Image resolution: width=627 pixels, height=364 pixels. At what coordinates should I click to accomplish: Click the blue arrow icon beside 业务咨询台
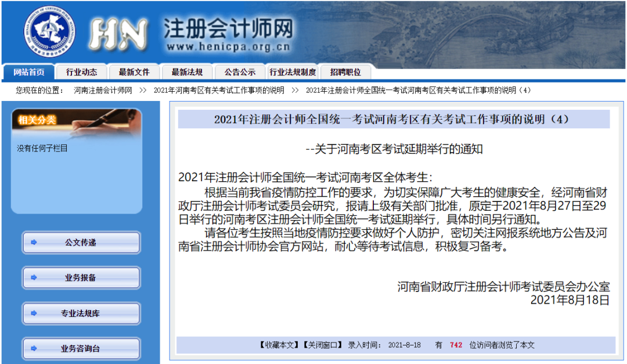point(34,348)
